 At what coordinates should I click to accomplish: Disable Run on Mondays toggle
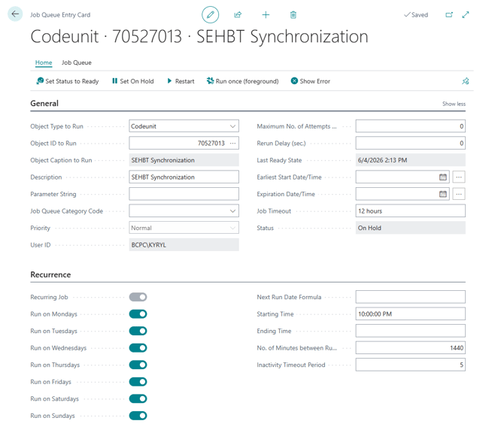138,314
